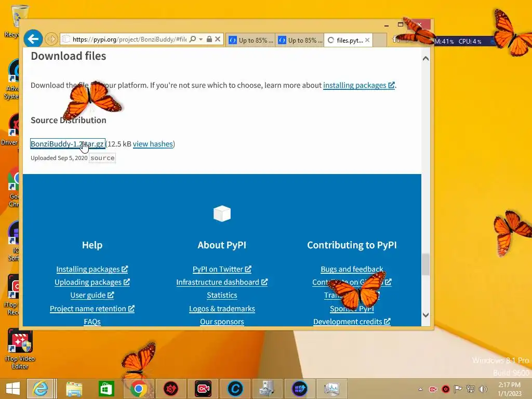
Task: Open the FAQs footer link
Action: point(92,321)
